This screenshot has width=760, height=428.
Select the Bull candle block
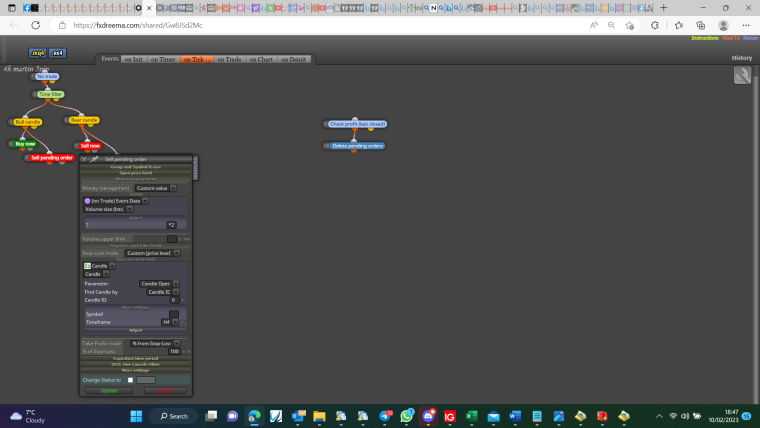pyautogui.click(x=28, y=122)
